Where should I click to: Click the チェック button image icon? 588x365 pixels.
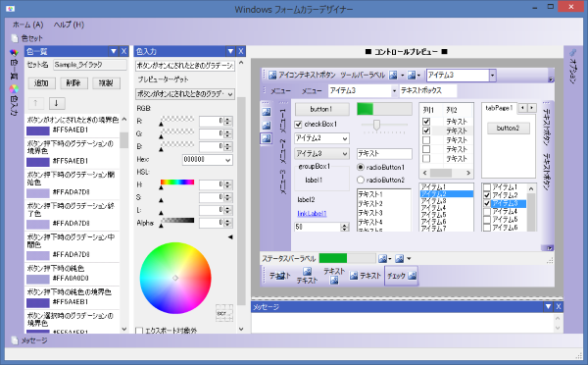tap(412, 276)
